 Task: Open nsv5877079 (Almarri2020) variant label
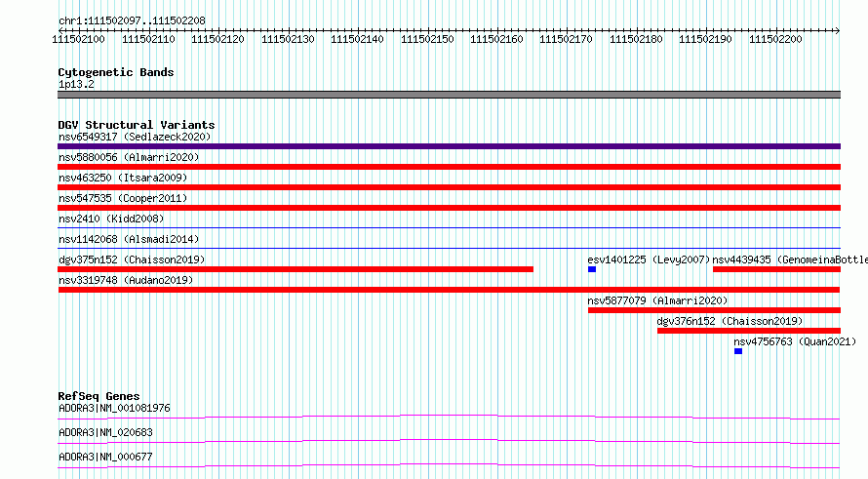click(657, 300)
